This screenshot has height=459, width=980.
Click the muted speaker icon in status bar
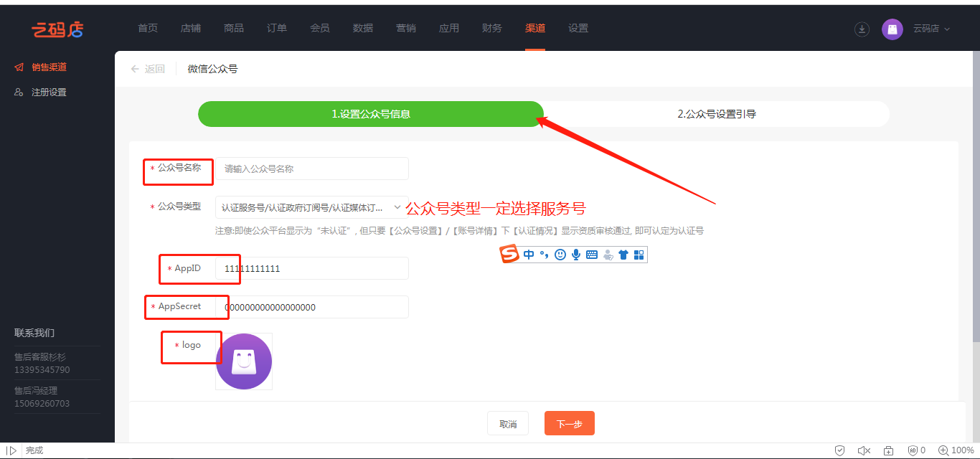864,450
